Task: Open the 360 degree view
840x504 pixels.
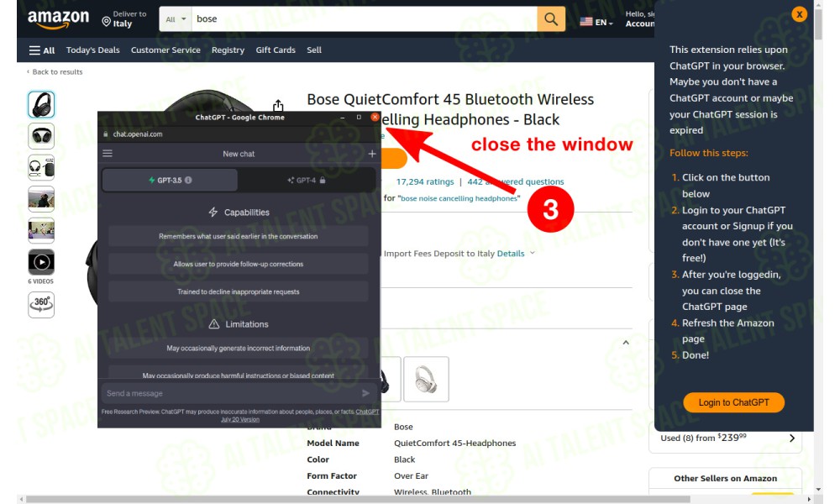Action: (41, 305)
